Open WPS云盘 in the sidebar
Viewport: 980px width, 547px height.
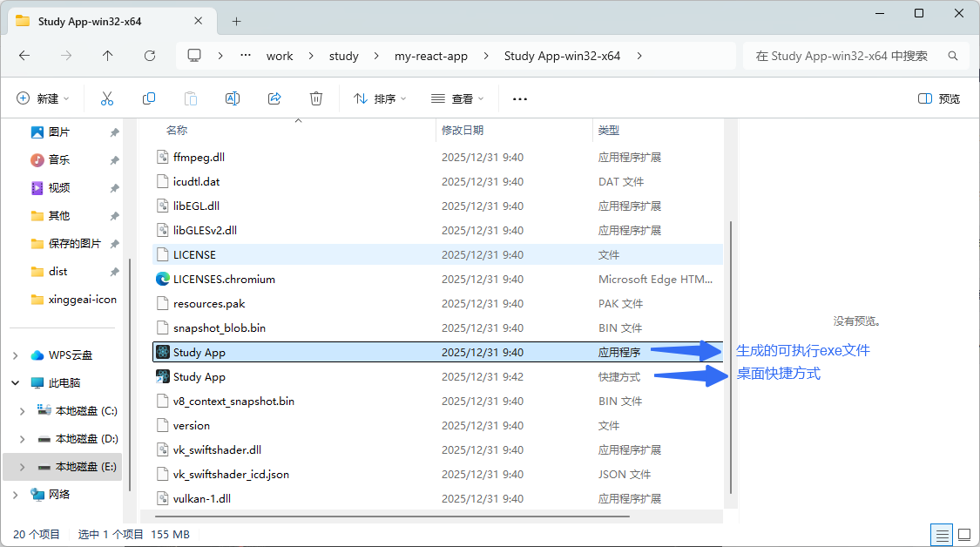(x=61, y=355)
